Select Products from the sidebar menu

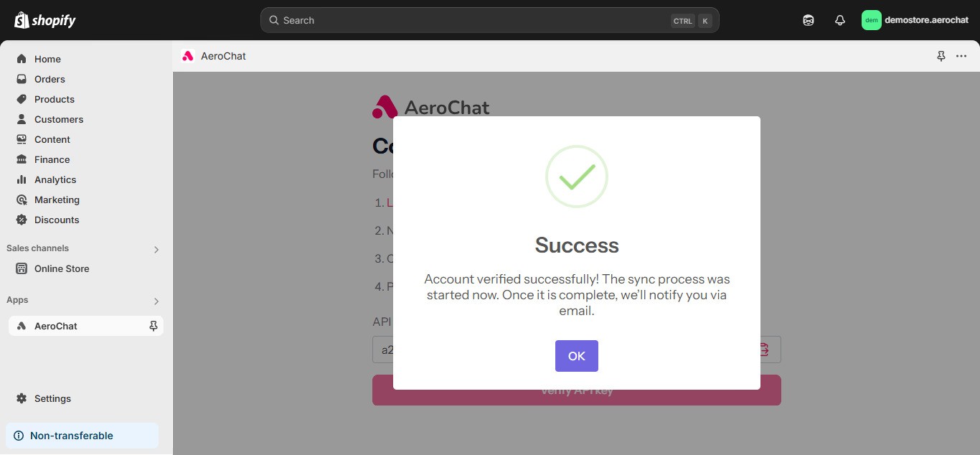20,99
